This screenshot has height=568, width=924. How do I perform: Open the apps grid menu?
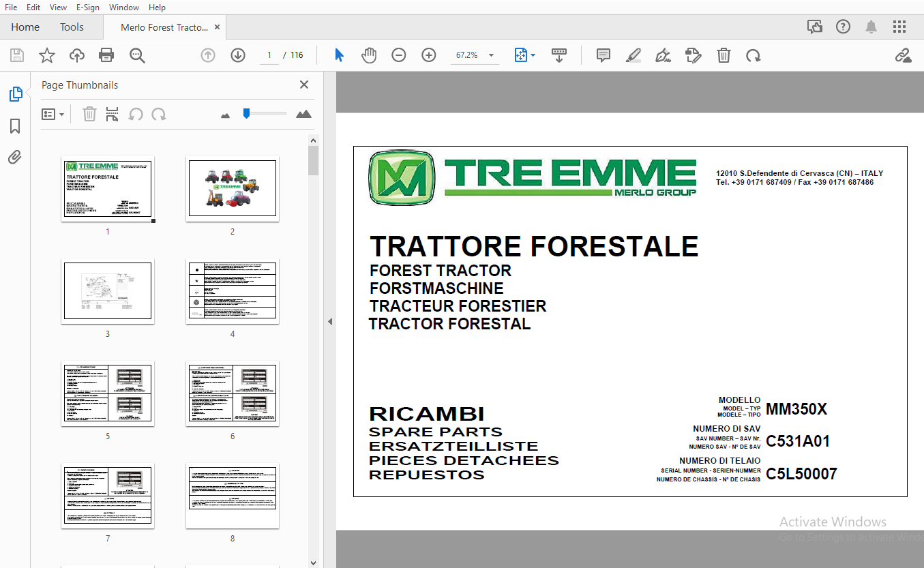point(899,27)
